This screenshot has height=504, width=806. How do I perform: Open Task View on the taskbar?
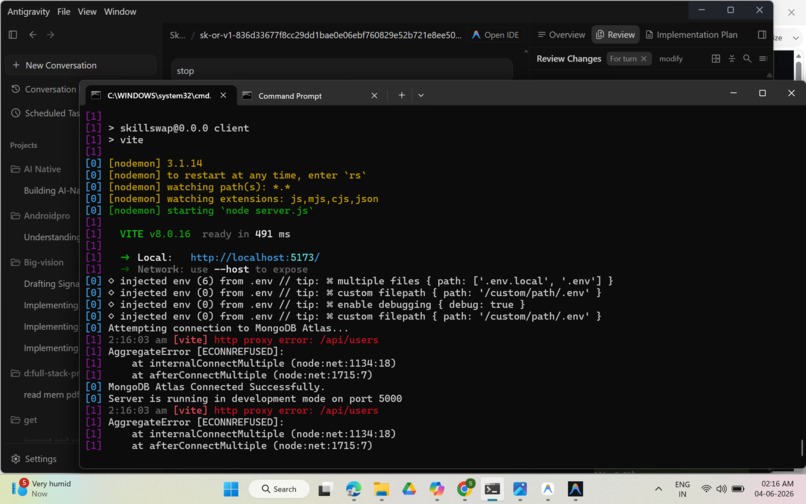pos(324,489)
